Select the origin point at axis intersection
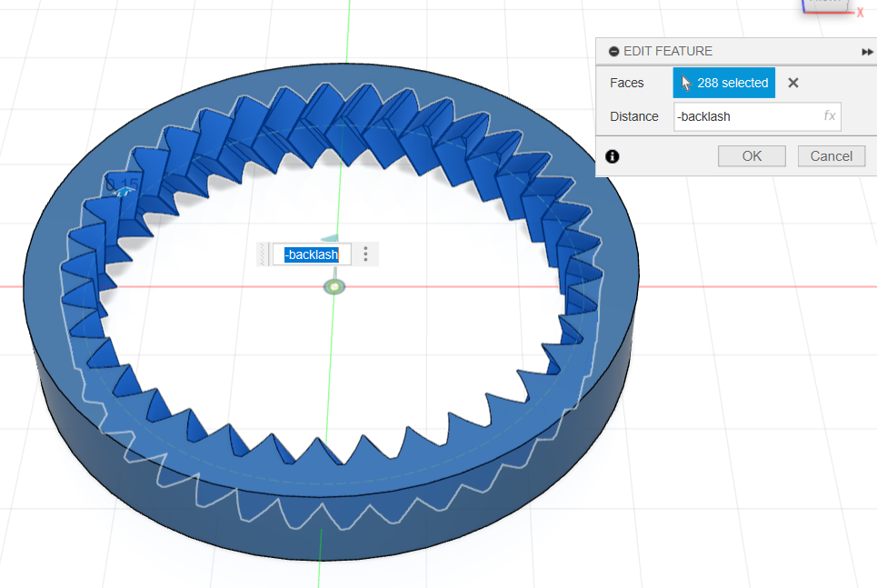The image size is (877, 588). [334, 287]
